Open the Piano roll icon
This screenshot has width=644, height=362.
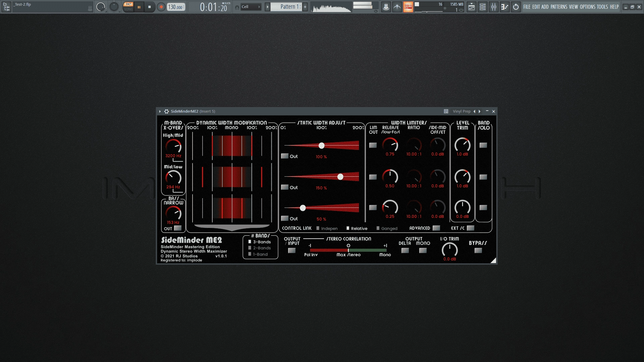pos(505,7)
